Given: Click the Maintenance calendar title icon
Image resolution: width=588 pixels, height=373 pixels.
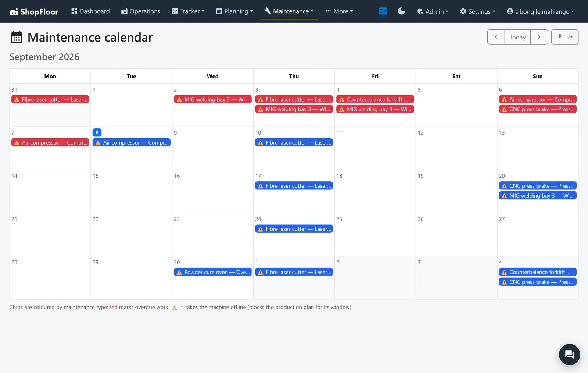Looking at the screenshot, I should pyautogui.click(x=17, y=38).
